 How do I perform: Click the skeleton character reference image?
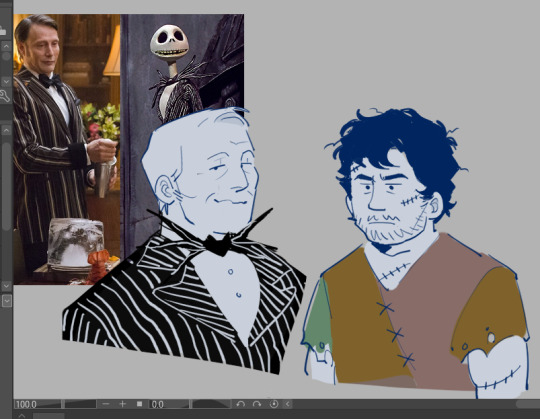(x=182, y=69)
